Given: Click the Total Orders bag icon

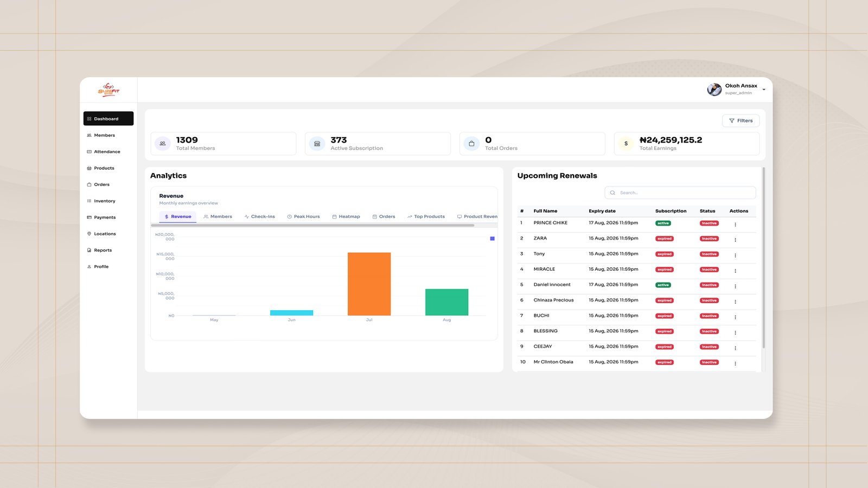Looking at the screenshot, I should (x=471, y=144).
